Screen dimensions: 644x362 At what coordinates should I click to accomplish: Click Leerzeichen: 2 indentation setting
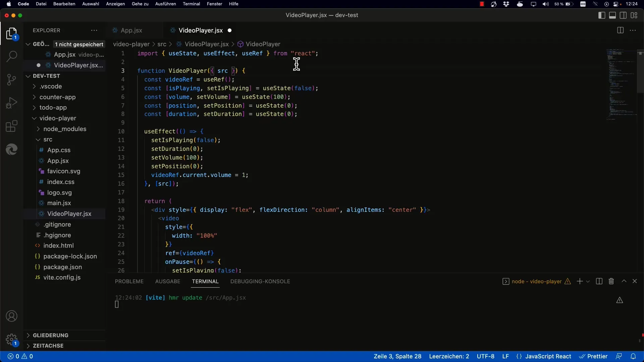click(449, 356)
